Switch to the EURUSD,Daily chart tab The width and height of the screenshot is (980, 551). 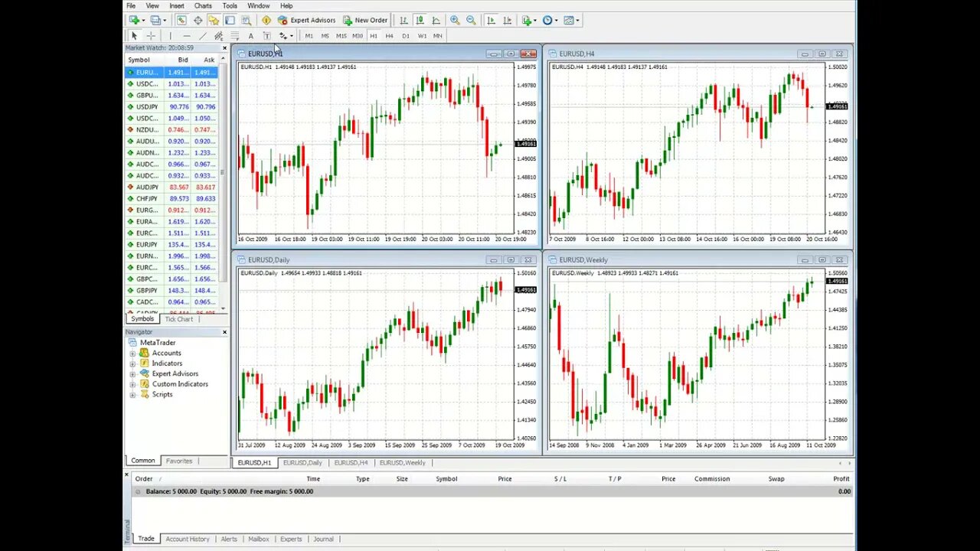302,463
